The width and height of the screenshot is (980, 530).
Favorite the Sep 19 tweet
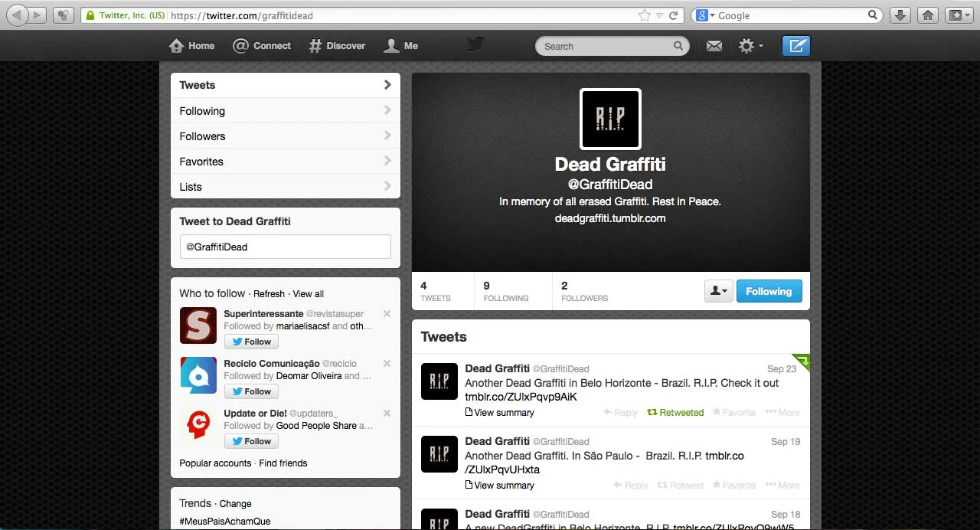point(734,486)
